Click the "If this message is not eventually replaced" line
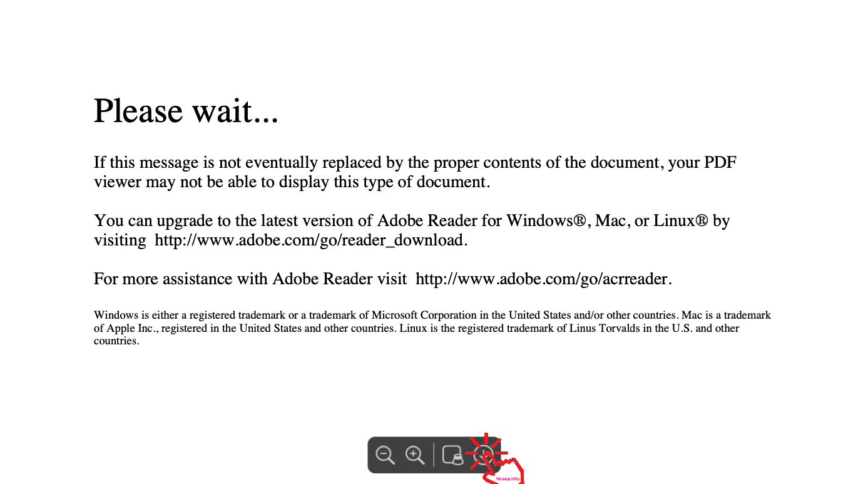The height and width of the screenshot is (484, 868). (x=415, y=163)
